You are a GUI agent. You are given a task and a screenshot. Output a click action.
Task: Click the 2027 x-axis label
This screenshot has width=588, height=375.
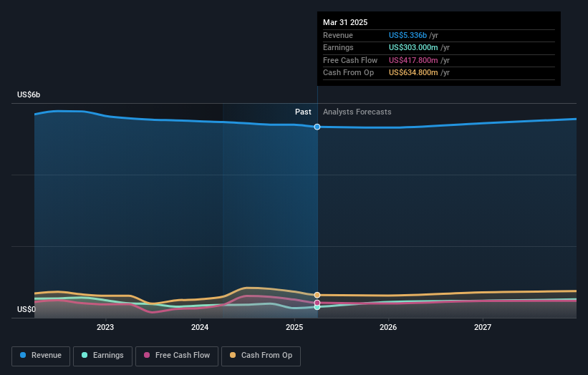(x=483, y=328)
